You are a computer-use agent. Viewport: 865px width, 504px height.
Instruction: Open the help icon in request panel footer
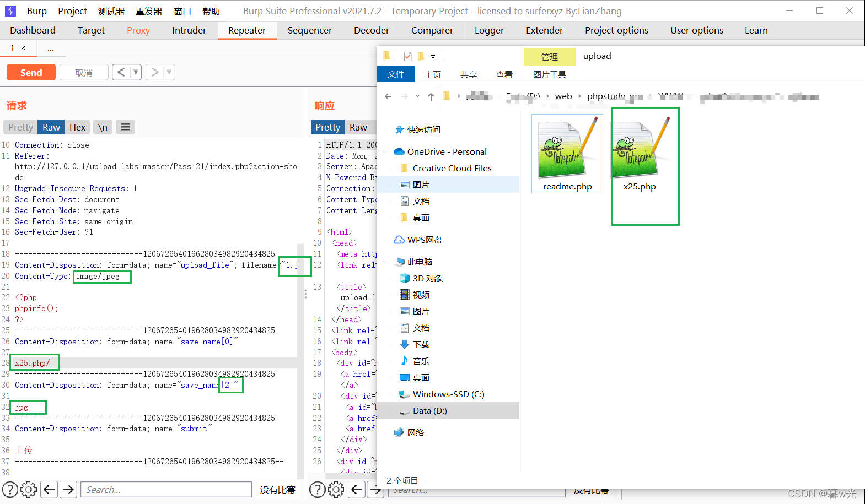pyautogui.click(x=10, y=489)
